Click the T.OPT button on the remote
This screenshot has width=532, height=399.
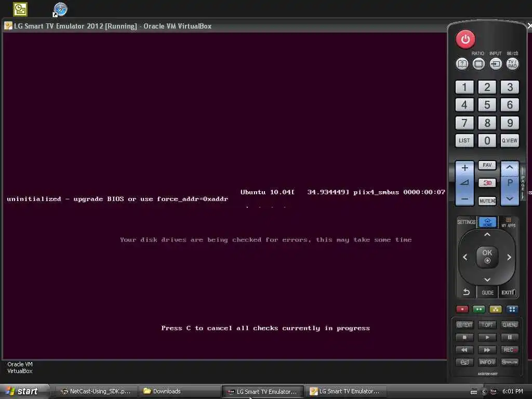click(x=487, y=325)
